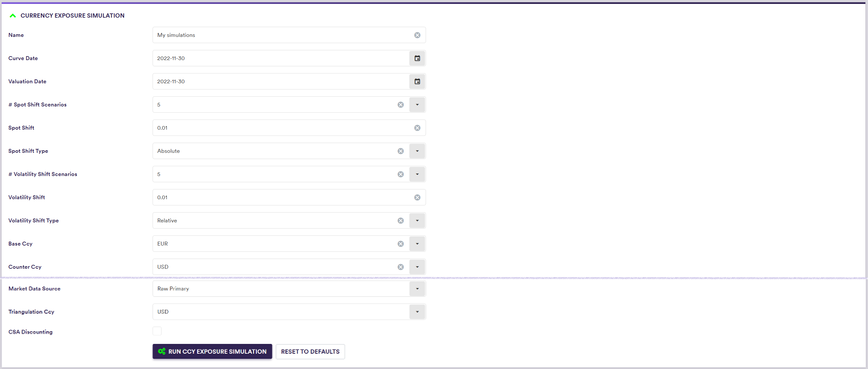The height and width of the screenshot is (369, 868).
Task: Enable the CSA Discounting checkbox
Action: tap(157, 331)
